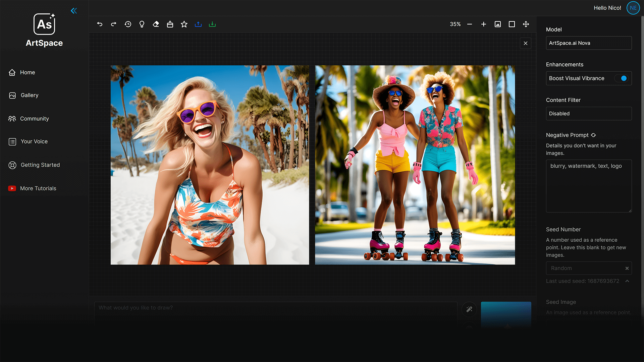
Task: Click the green download icon
Action: (212, 24)
